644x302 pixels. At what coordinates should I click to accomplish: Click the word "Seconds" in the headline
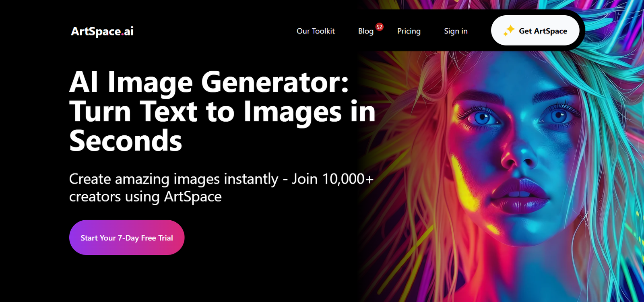pos(126,141)
